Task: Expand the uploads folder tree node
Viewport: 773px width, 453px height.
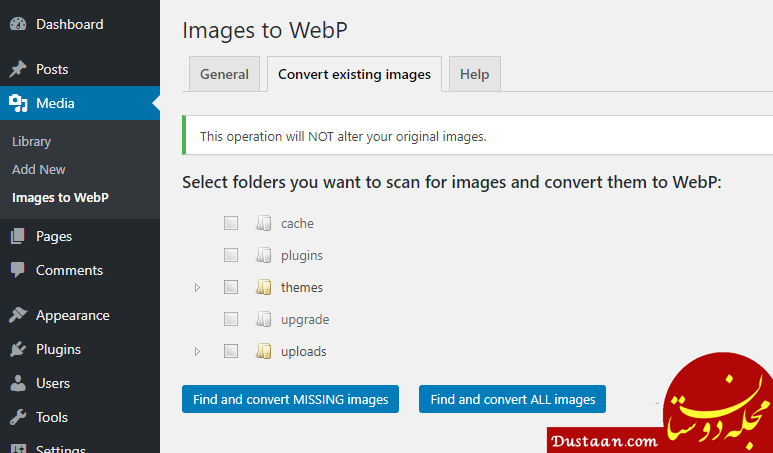Action: [197, 351]
